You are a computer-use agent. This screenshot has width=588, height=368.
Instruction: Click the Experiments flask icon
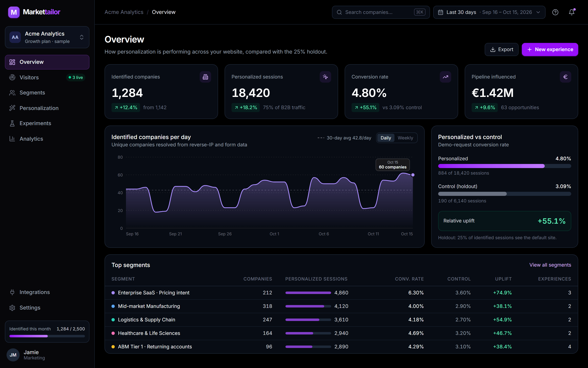(x=12, y=123)
